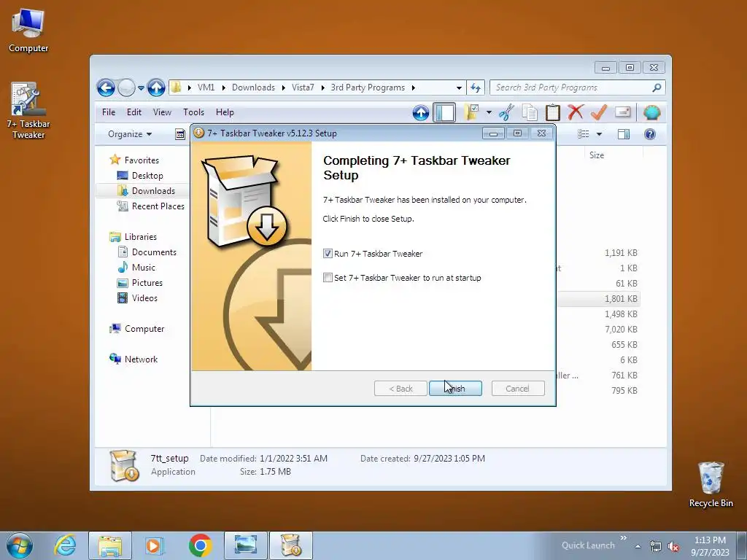Click the Back button in Setup
Viewport: 747px width, 560px height.
(x=400, y=389)
